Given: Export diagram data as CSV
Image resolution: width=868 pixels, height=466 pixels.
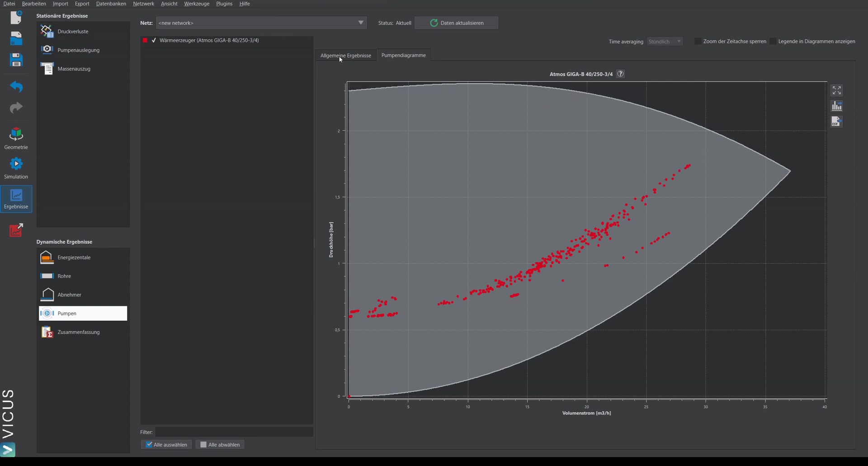Looking at the screenshot, I should [836, 122].
